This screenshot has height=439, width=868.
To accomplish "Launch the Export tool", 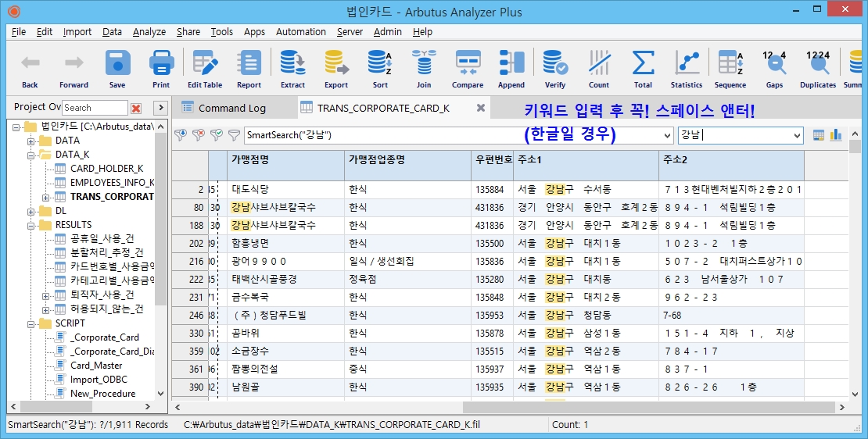I will click(336, 69).
